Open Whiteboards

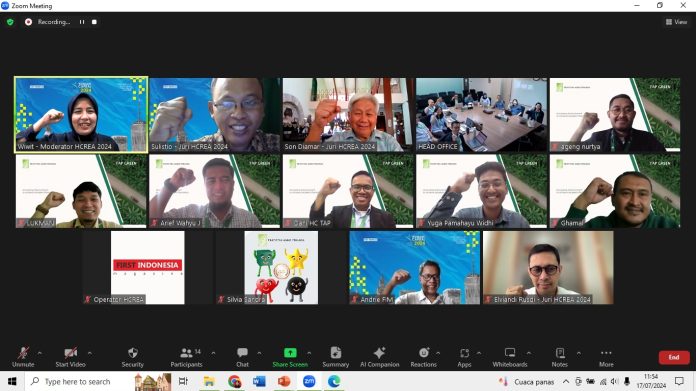tap(510, 353)
